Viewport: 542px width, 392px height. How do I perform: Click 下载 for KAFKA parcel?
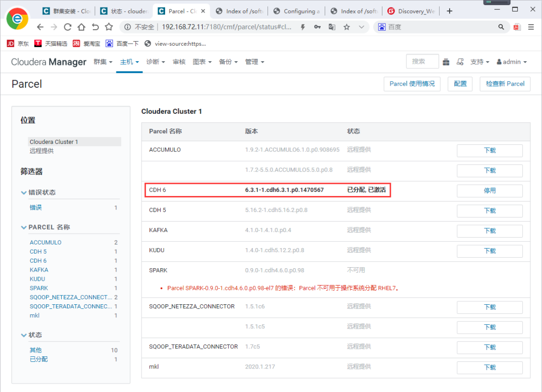489,231
